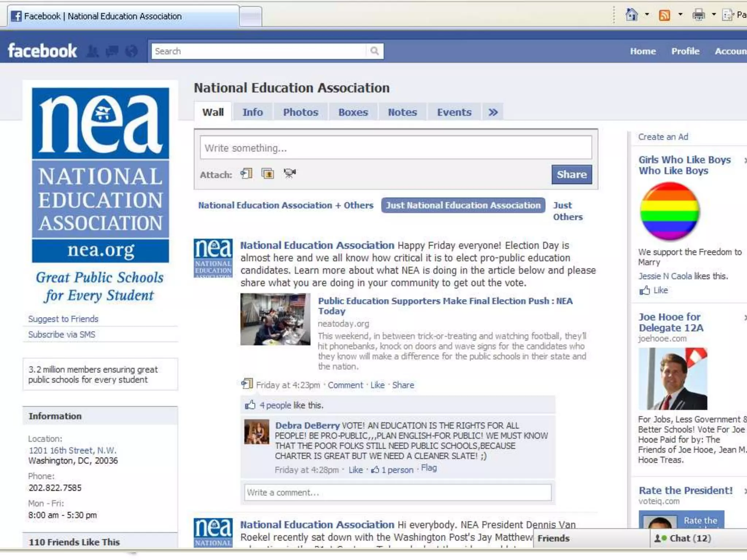Click thumbs-up icon next to 1 person
The width and height of the screenshot is (747, 560).
375,470
